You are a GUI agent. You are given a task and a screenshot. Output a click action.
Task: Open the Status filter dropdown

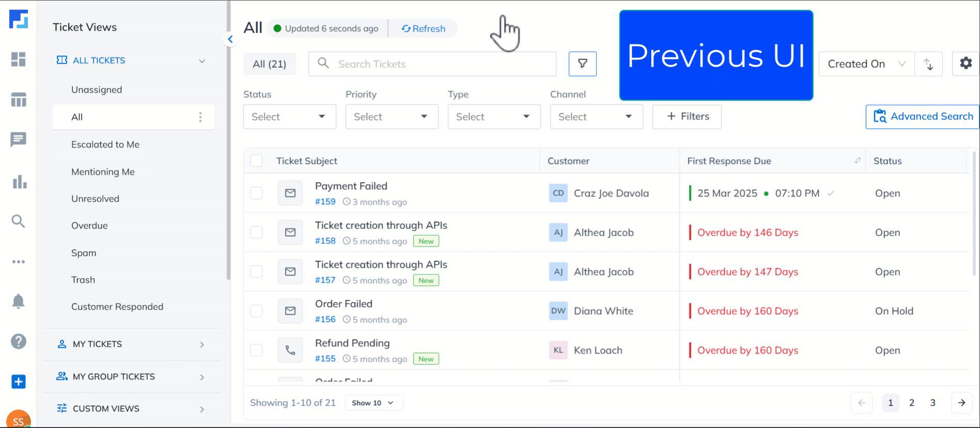(289, 117)
